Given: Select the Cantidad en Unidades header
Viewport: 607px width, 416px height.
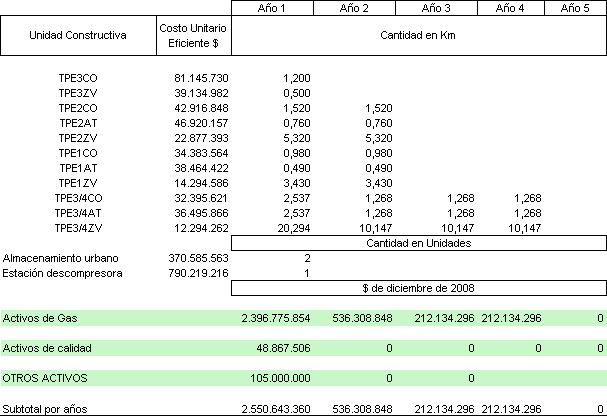Looking at the screenshot, I should coord(419,242).
